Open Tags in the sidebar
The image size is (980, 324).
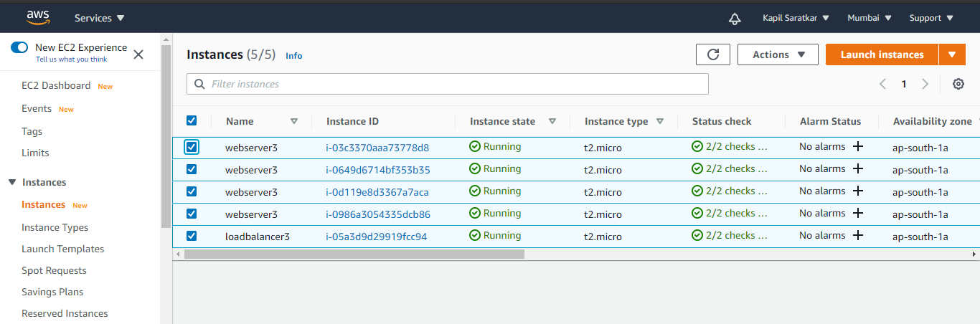32,131
